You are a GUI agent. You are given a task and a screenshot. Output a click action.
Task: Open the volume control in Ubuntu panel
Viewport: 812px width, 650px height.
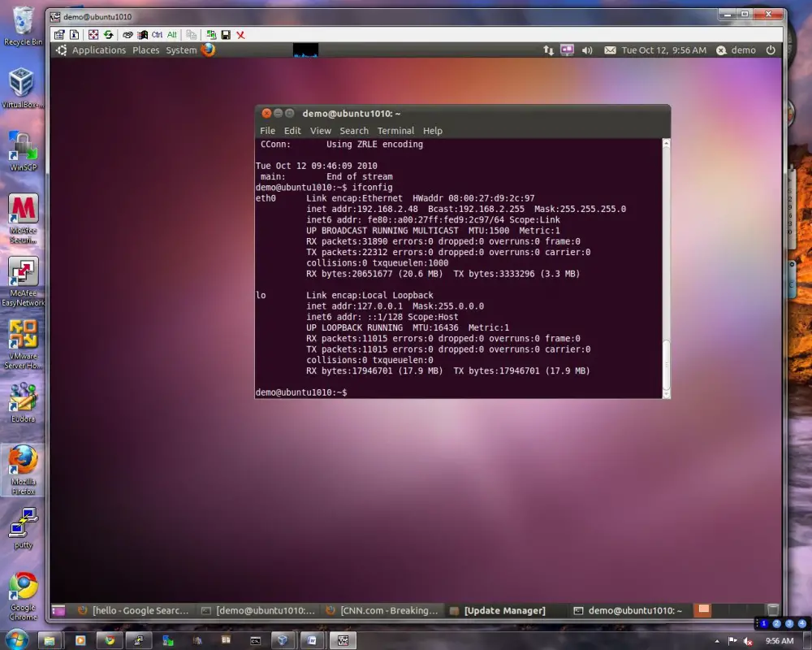pos(587,50)
